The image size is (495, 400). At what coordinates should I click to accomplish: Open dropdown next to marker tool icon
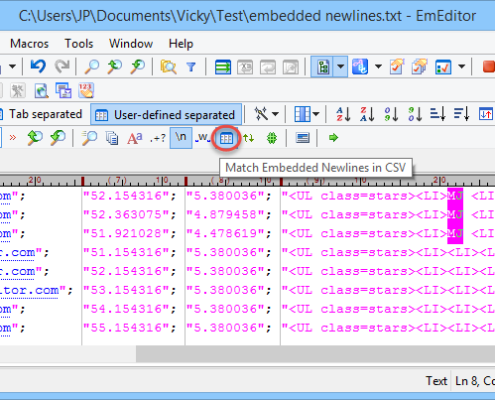276,114
